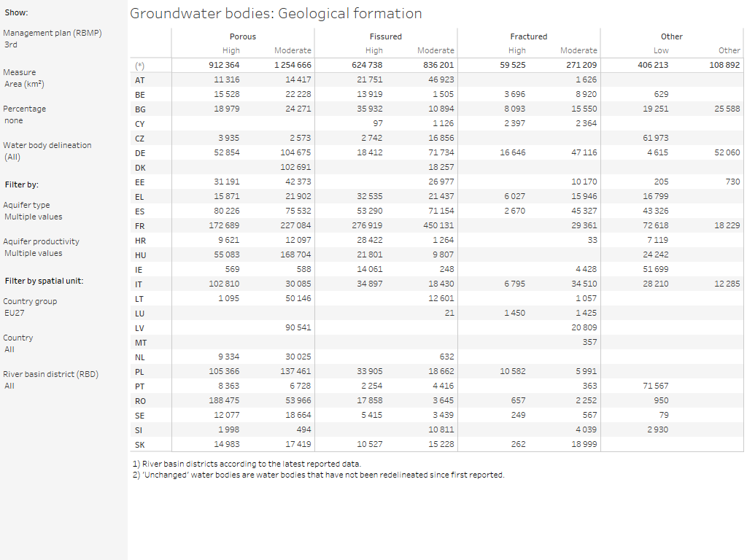Select the Fissured column header
The width and height of the screenshot is (747, 560).
coord(385,36)
